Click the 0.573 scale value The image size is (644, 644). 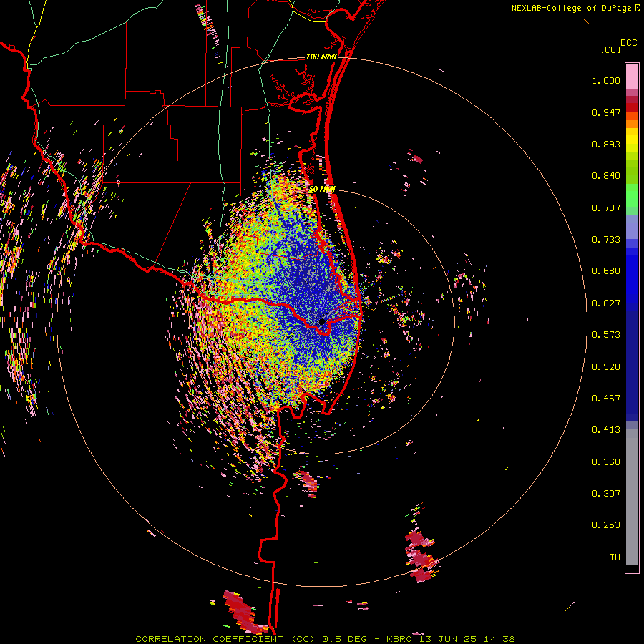(x=606, y=335)
